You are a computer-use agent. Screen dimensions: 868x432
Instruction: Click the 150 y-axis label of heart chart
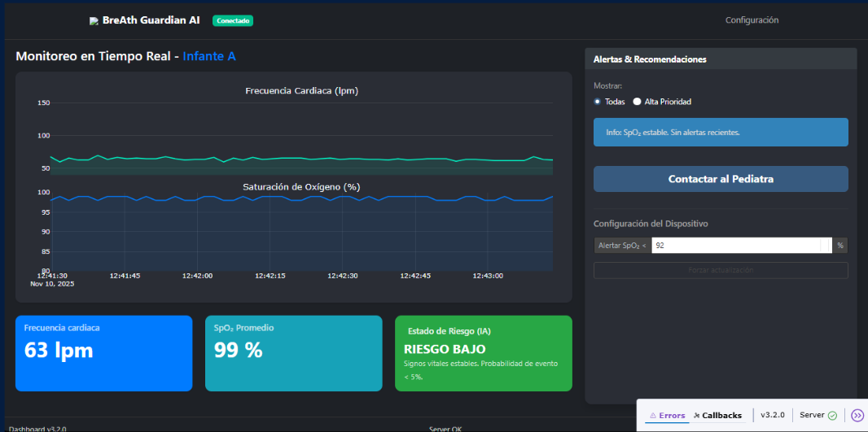pos(44,103)
